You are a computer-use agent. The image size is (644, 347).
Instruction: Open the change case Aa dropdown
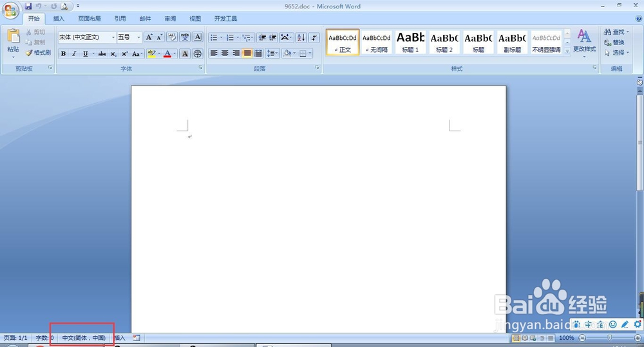coord(137,54)
